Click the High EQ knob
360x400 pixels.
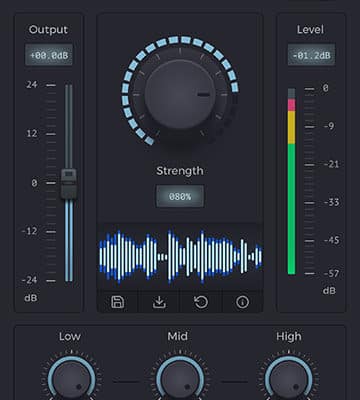(x=289, y=380)
